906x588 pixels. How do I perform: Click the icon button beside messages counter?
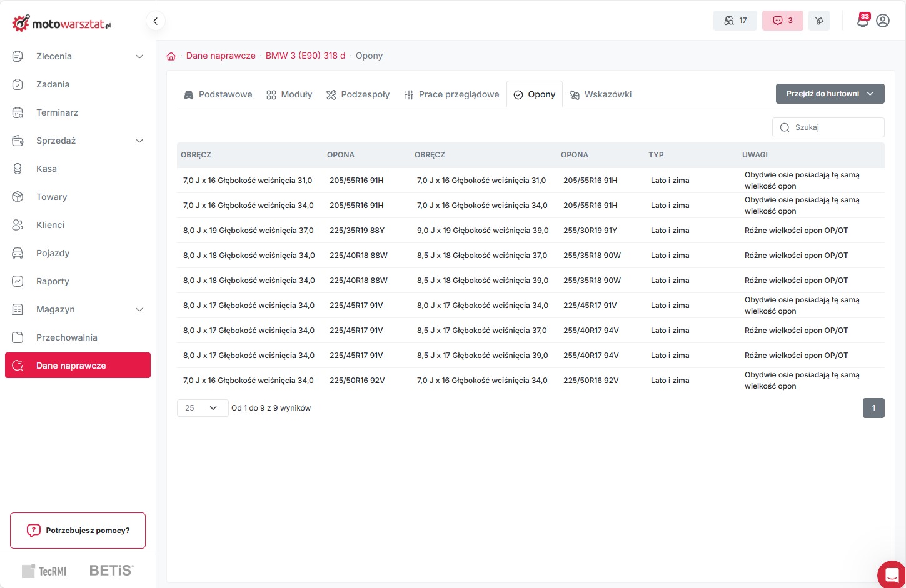818,21
